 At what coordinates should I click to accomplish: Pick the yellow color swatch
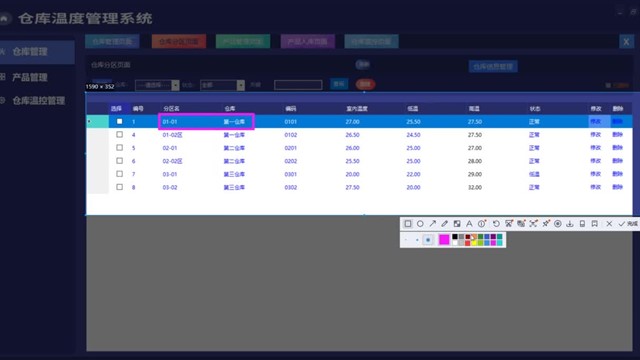(x=474, y=243)
